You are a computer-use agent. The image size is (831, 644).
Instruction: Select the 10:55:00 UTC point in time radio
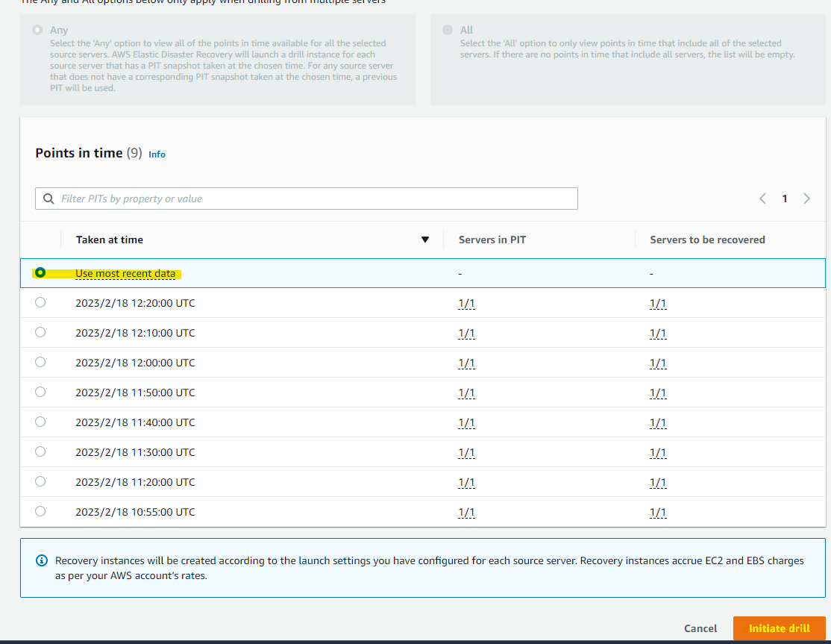tap(40, 511)
